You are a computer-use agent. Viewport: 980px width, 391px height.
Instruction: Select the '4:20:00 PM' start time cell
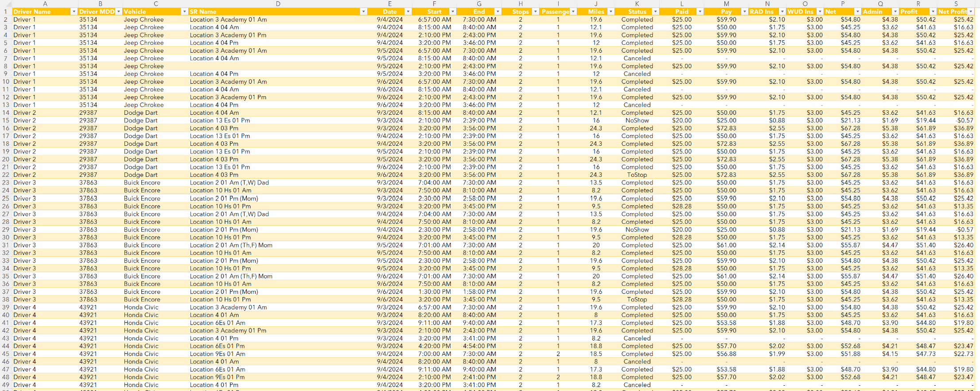(x=434, y=346)
